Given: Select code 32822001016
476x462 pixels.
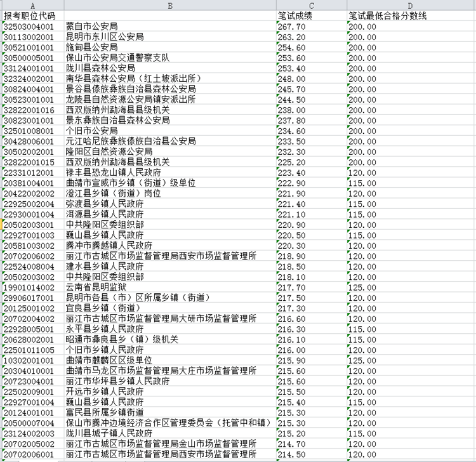Looking at the screenshot, I should pos(33,110).
